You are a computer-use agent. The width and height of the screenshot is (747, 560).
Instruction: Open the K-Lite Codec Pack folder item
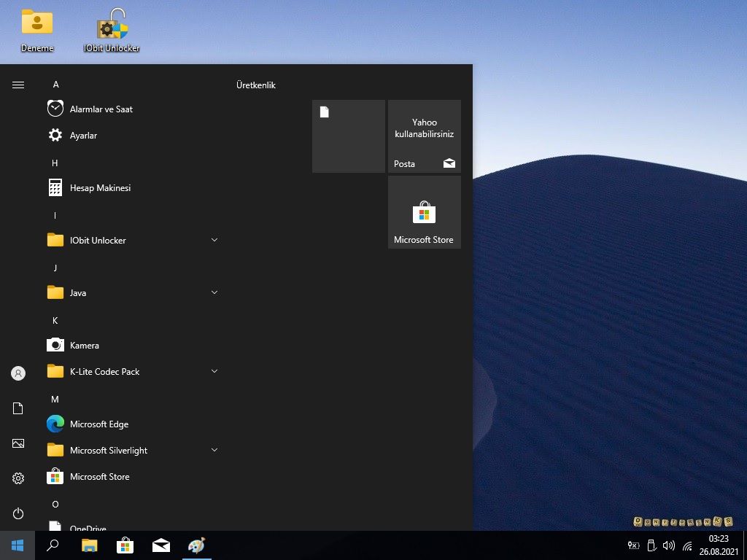pos(133,371)
